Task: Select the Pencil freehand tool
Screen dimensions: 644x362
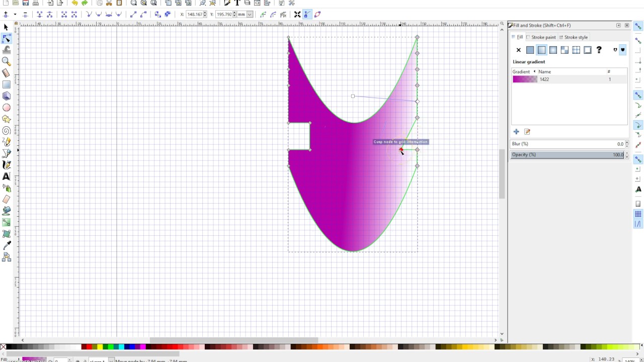Action: click(6, 142)
